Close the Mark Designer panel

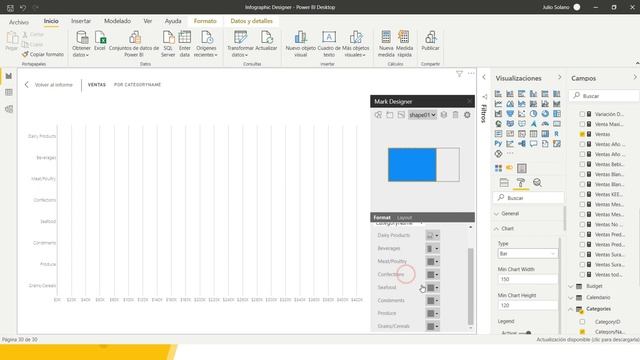coord(469,101)
